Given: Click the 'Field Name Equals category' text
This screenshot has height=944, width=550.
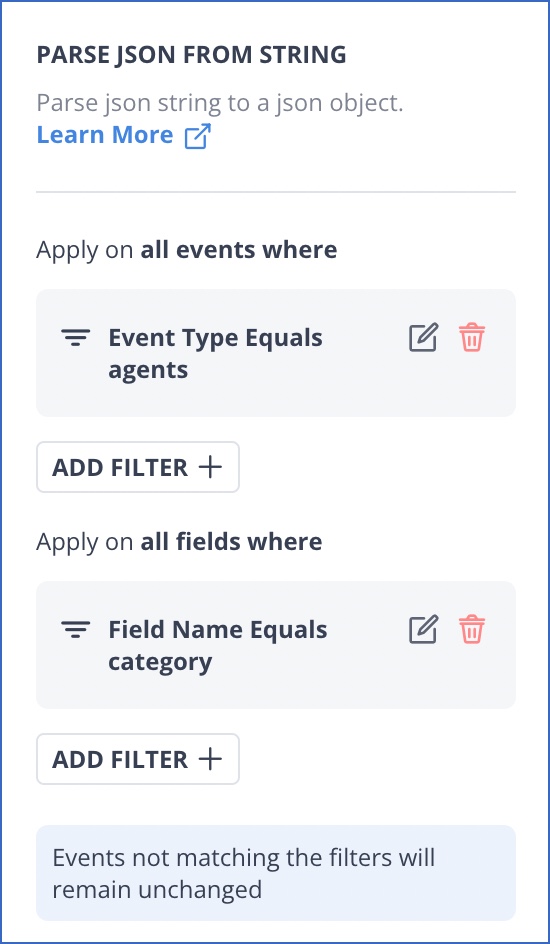Looking at the screenshot, I should coord(218,645).
